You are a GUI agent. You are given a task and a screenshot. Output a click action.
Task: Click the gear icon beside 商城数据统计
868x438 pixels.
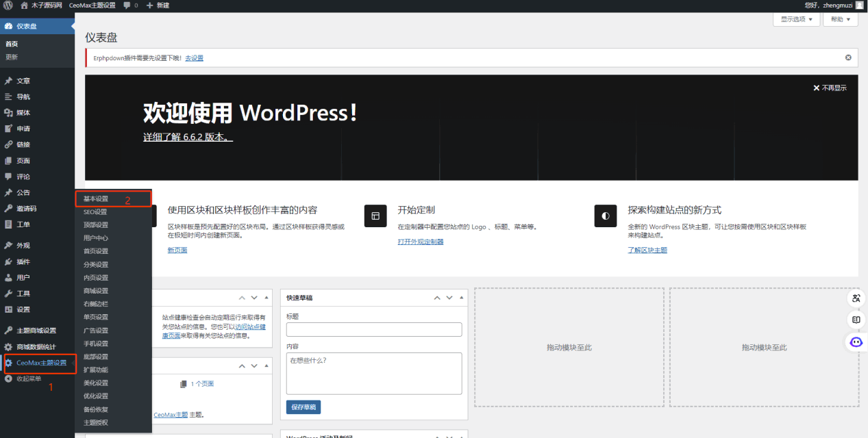pos(8,347)
